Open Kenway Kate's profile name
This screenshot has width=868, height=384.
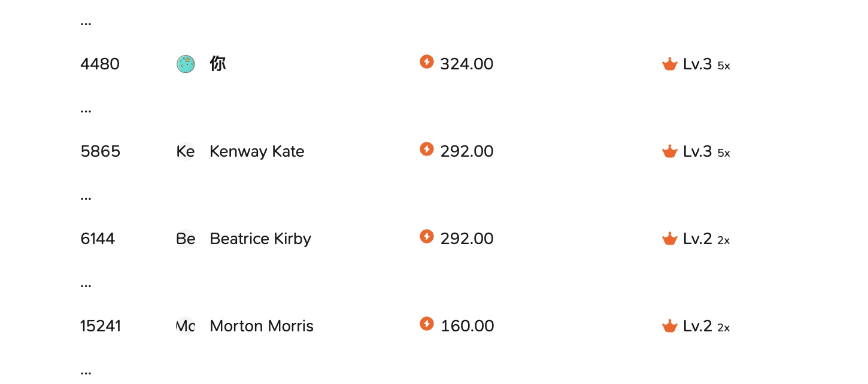pyautogui.click(x=257, y=151)
